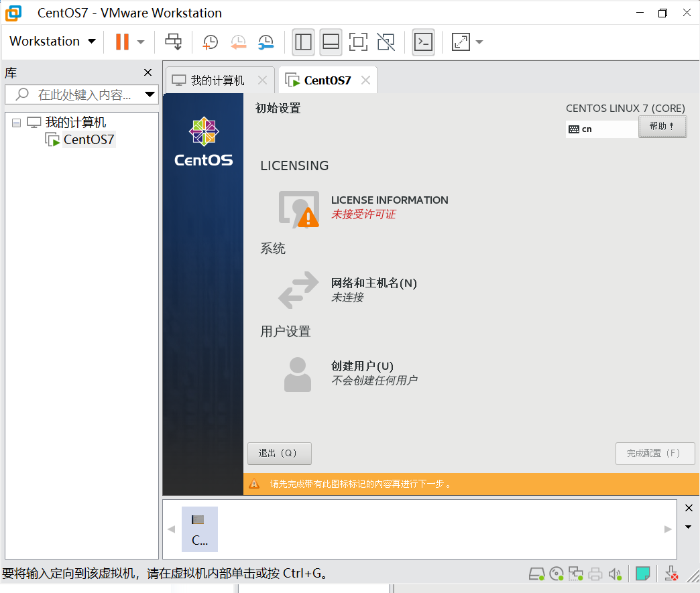
Task: Click the 未连接 status text
Action: point(347,297)
